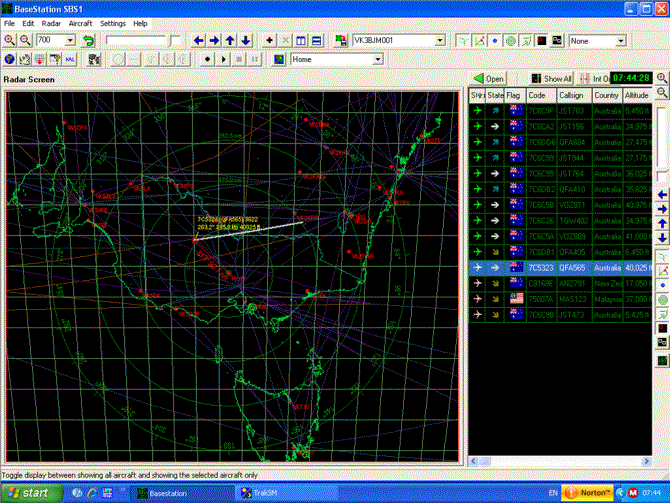Image resolution: width=670 pixels, height=503 pixels.
Task: Sort by the Code column header
Action: [x=541, y=95]
